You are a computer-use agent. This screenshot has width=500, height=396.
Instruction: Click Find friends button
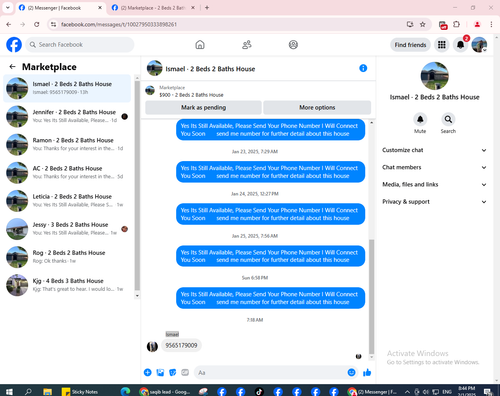(410, 45)
